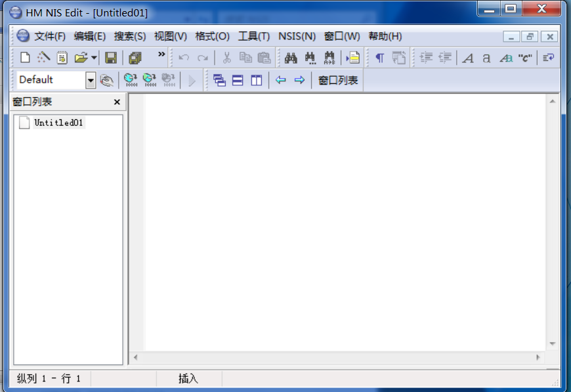571x392 pixels.
Task: Click the 纵列 1 - 行 1 status text
Action: point(49,379)
